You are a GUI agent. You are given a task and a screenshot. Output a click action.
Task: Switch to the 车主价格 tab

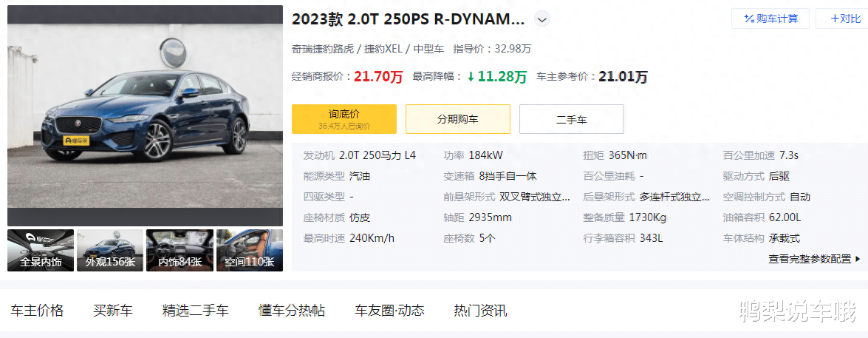pos(37,311)
